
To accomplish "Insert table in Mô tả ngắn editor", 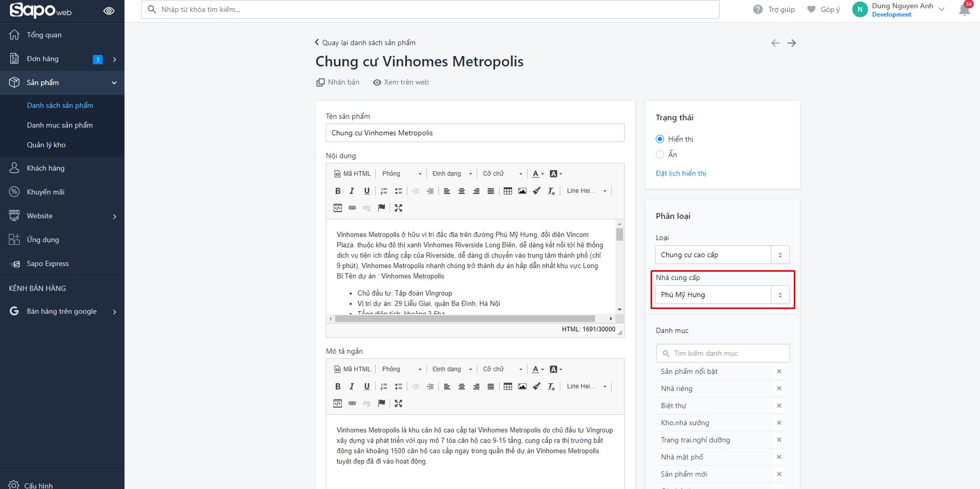I will click(x=508, y=386).
